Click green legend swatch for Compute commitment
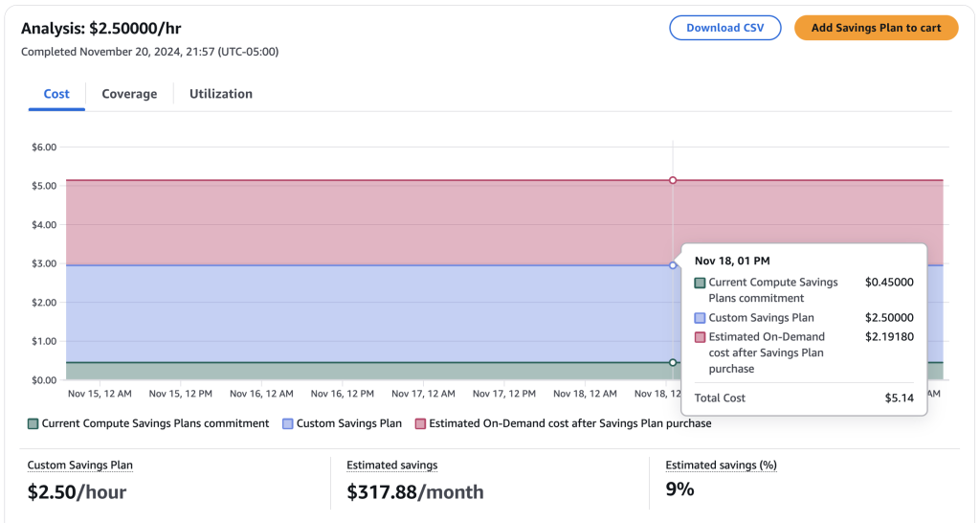This screenshot has height=523, width=980. 33,423
